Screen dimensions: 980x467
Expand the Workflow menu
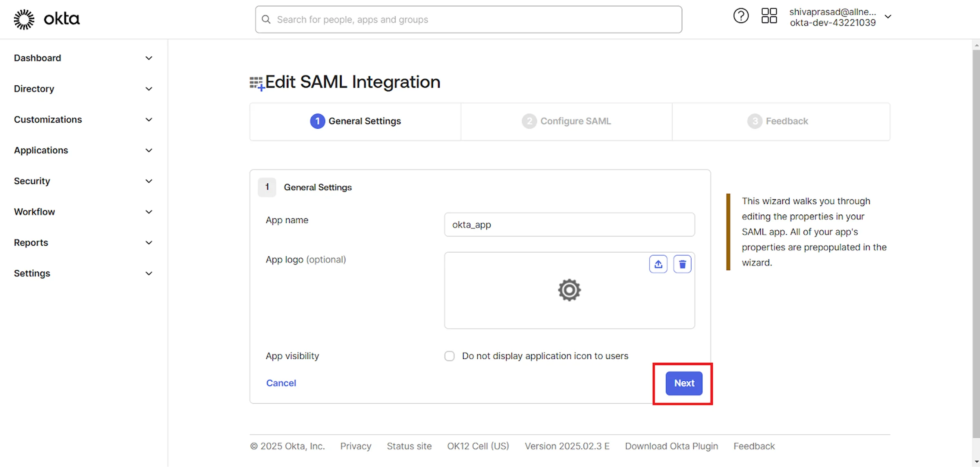(x=83, y=212)
